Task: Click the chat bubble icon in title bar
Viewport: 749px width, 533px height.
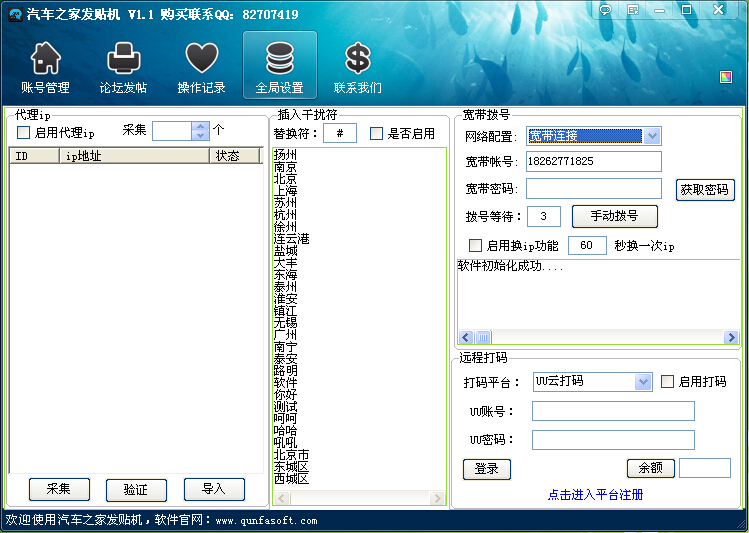Action: 606,10
